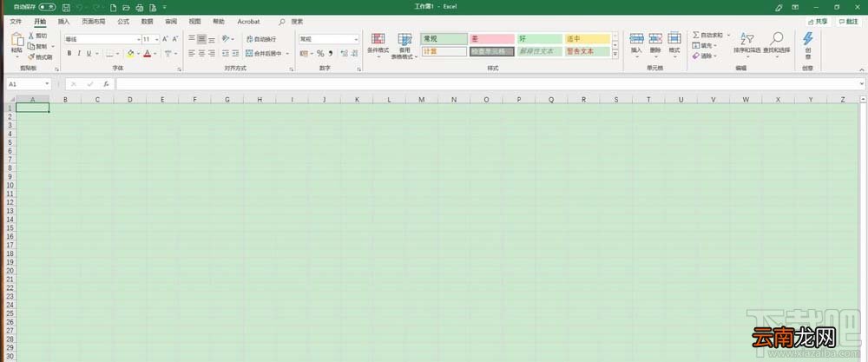Click the New blank document icon
The image size is (868, 362).
coord(114,8)
